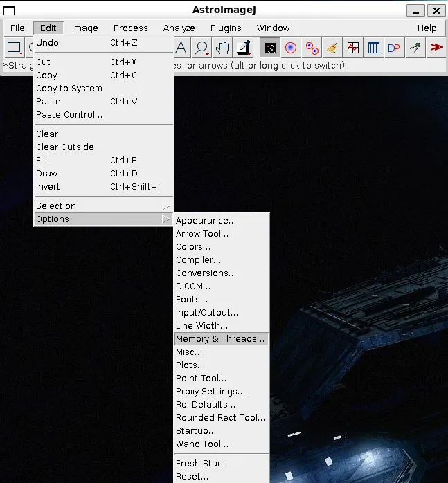Launch the multi-aperture photometry icon
448x483 pixels.
coord(312,48)
